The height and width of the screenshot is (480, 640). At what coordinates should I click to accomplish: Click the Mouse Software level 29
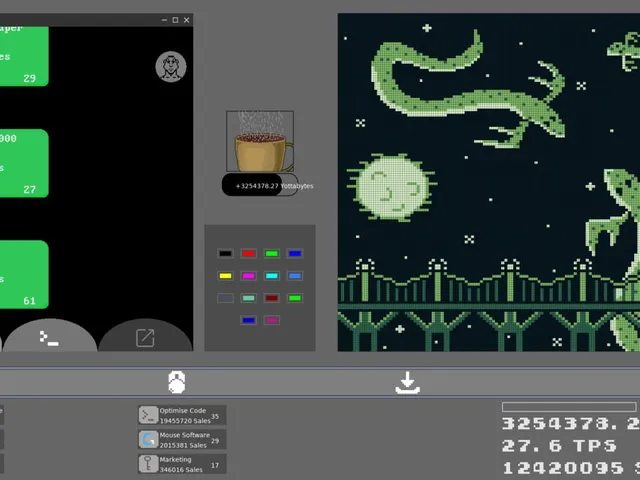(x=215, y=441)
